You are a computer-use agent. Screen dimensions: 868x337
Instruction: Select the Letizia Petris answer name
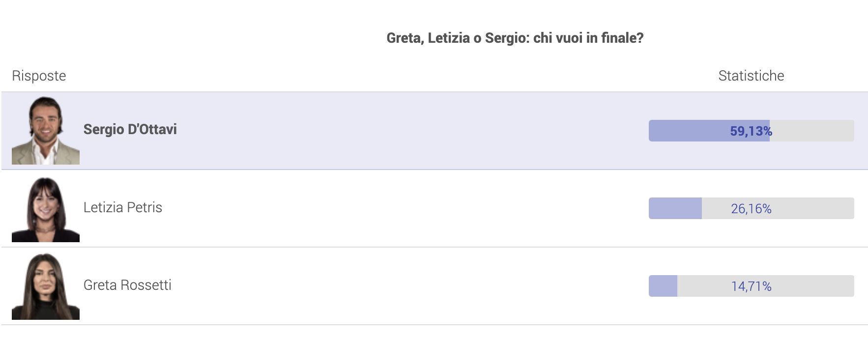(x=123, y=207)
